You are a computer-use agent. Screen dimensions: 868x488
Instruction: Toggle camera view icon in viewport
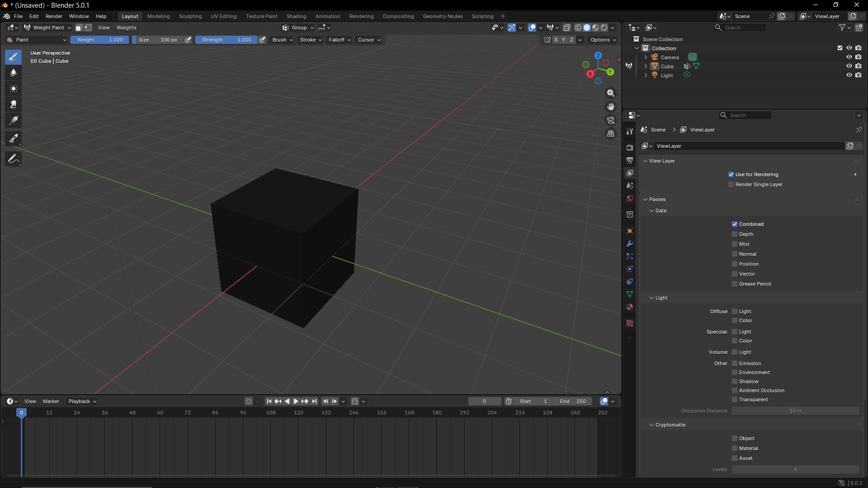[x=611, y=120]
